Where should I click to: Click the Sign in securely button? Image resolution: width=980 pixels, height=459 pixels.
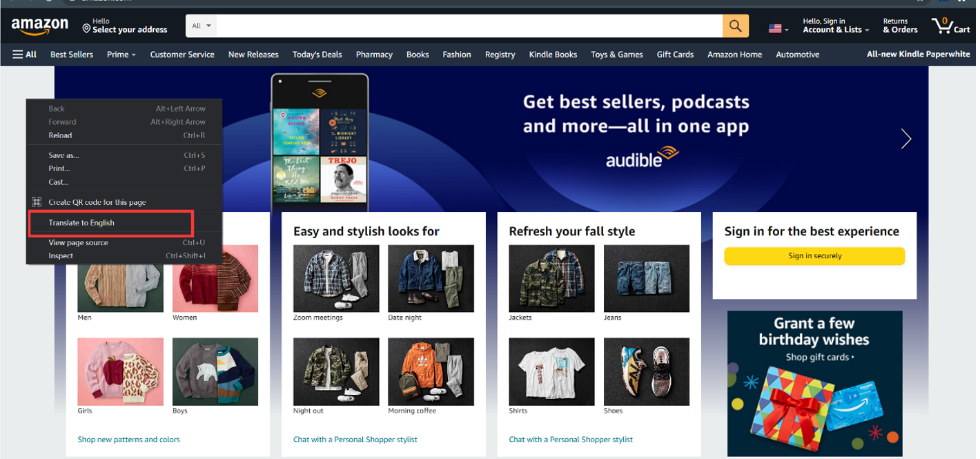[814, 256]
